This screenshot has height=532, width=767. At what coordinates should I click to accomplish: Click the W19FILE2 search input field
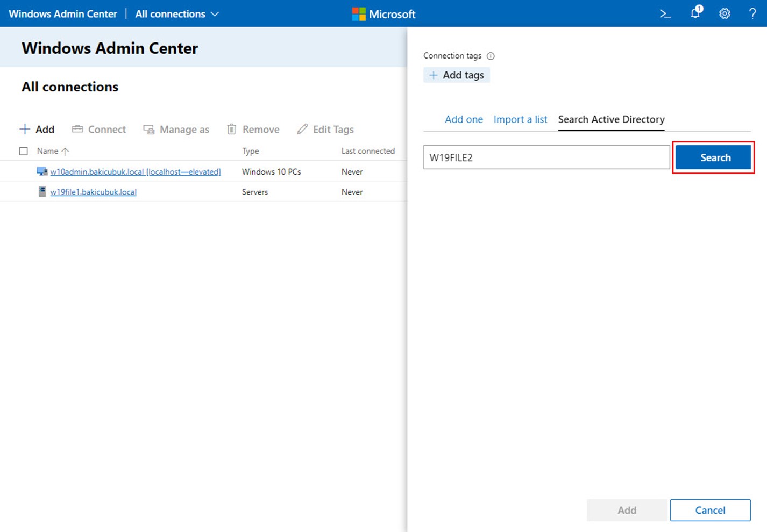click(x=546, y=157)
